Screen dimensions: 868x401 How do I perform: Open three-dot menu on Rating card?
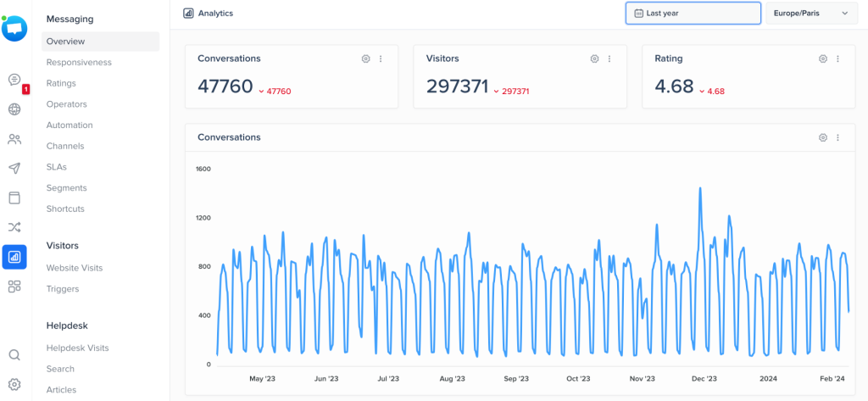click(838, 58)
